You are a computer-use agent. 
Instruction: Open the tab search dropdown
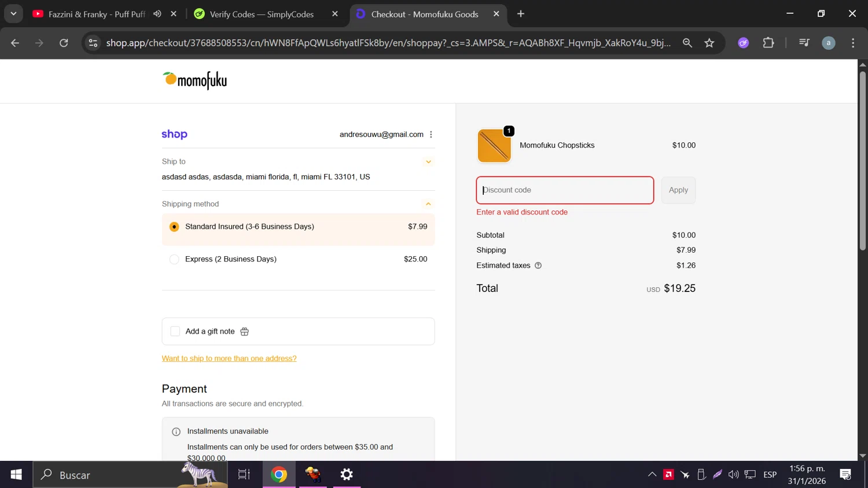click(x=13, y=14)
